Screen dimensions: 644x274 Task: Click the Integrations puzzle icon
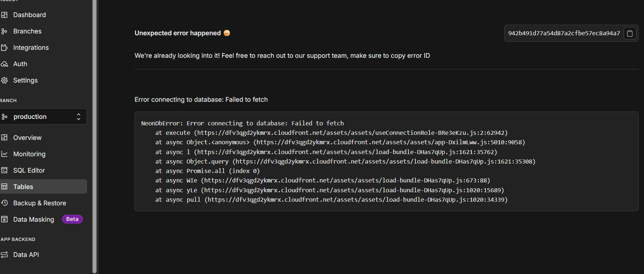(4, 48)
